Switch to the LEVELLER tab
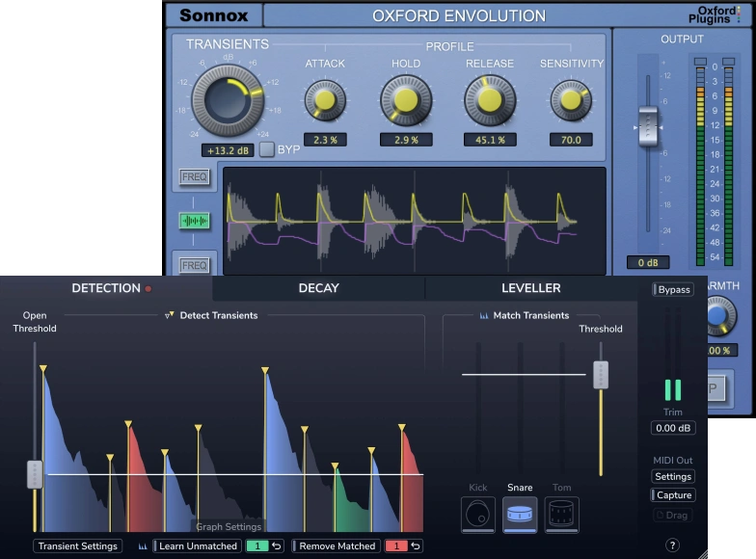The image size is (756, 559). [530, 288]
